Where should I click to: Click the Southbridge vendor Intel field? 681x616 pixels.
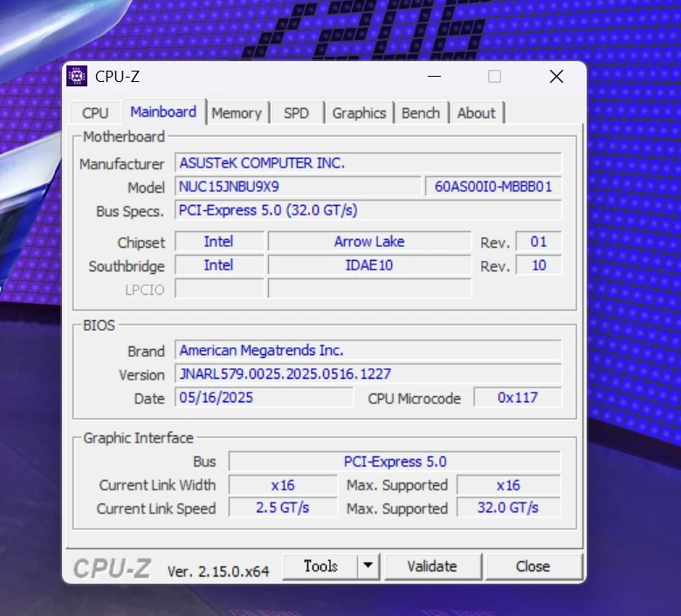pos(219,265)
